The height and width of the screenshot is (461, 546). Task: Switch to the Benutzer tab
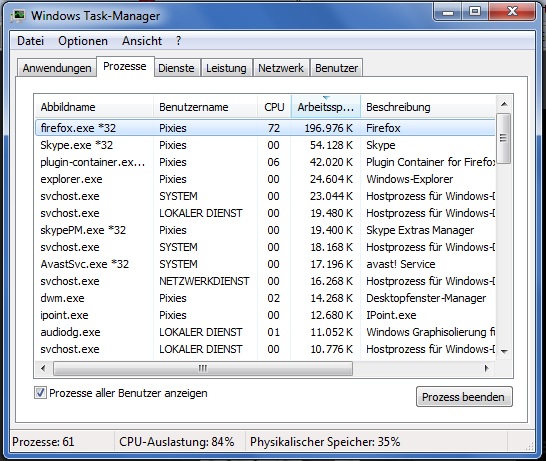point(336,68)
